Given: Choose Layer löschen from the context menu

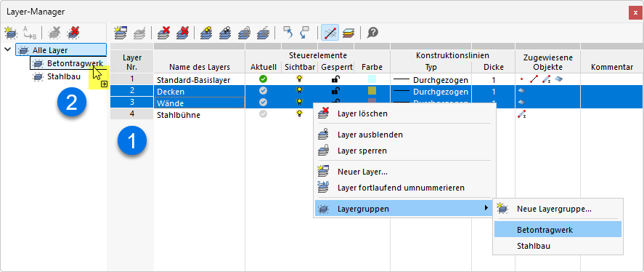Looking at the screenshot, I should pos(404,113).
